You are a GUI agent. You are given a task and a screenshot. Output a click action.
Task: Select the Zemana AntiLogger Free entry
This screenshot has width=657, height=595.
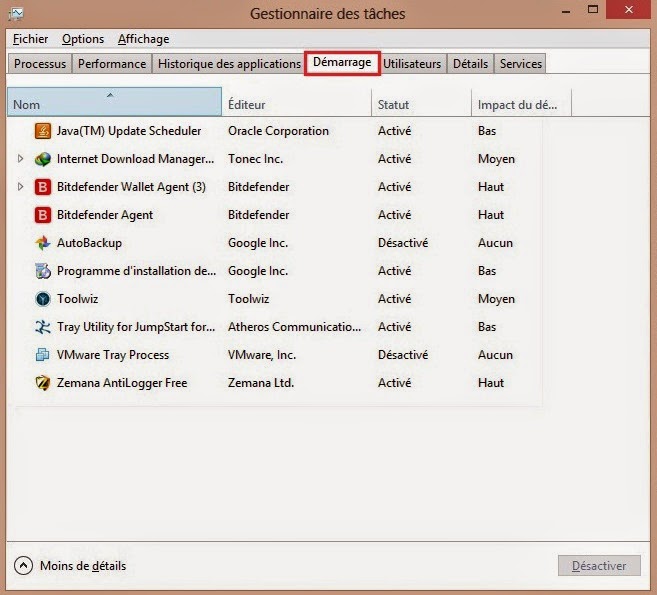122,383
